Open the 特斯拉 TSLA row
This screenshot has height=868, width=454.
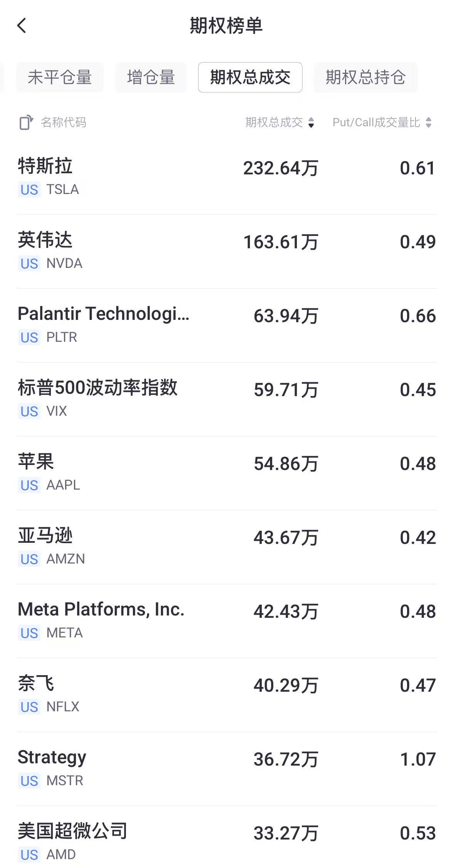tap(227, 177)
